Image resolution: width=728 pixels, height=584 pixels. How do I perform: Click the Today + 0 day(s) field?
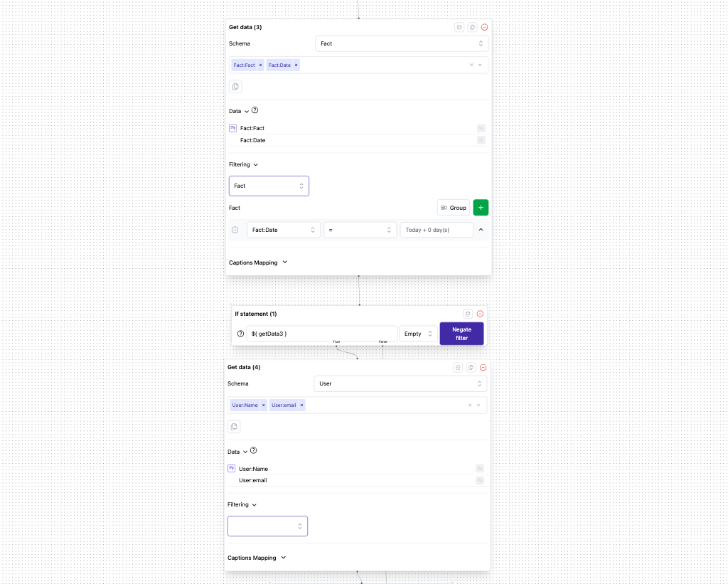(x=437, y=230)
